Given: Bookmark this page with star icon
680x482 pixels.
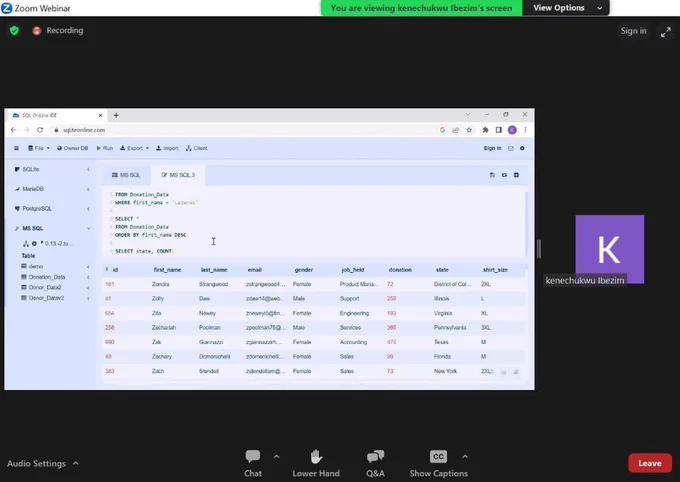Looking at the screenshot, I should 469,130.
